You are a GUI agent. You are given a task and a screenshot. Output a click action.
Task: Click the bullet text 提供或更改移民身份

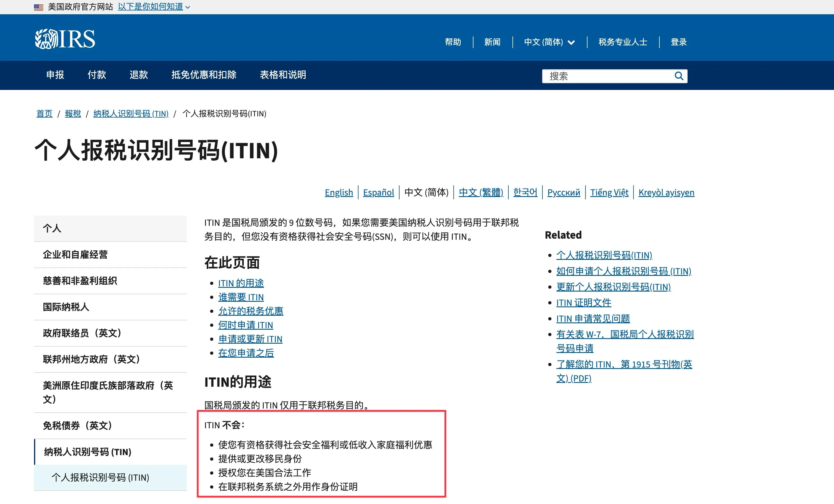(260, 459)
